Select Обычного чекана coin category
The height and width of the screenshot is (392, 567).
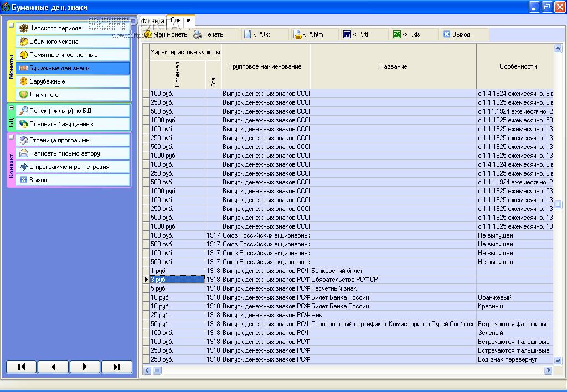[73, 42]
